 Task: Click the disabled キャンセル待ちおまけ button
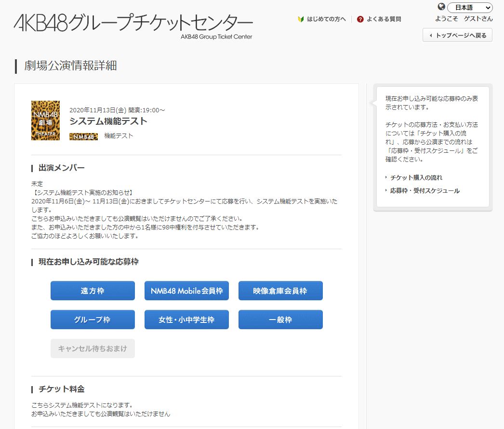click(x=93, y=349)
